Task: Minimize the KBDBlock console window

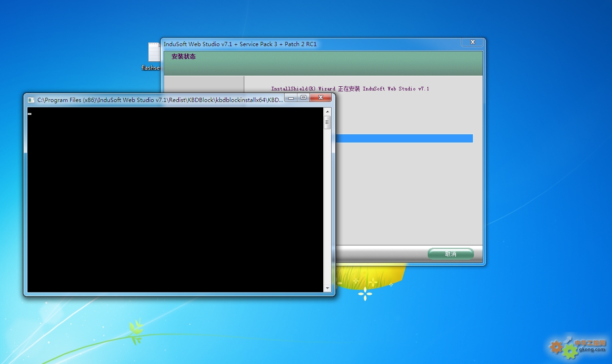Action: pyautogui.click(x=291, y=97)
